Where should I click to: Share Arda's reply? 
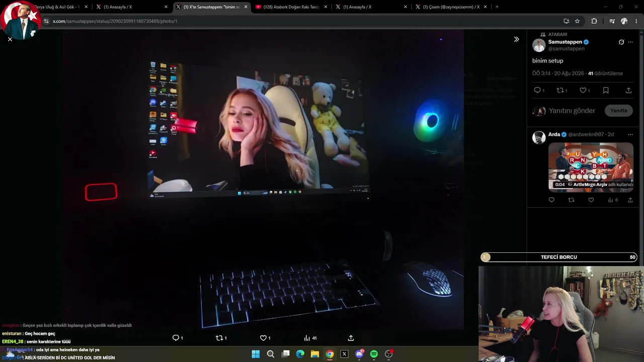[x=630, y=200]
